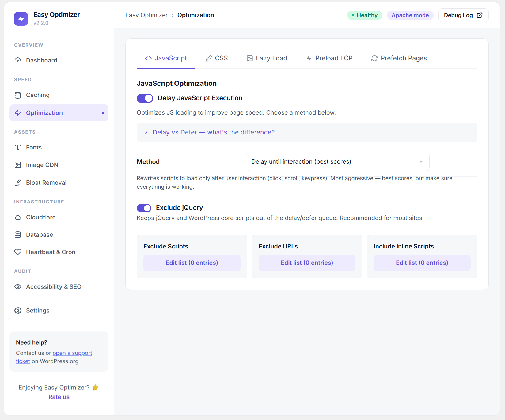Click the v2.2.0 version label
Viewport: 505px width, 420px height.
[41, 23]
